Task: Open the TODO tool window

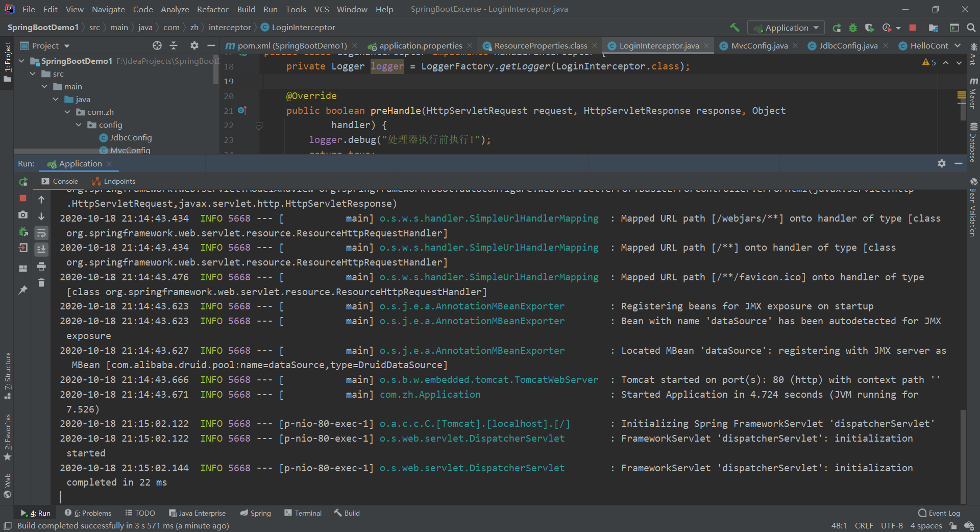Action: [140, 513]
